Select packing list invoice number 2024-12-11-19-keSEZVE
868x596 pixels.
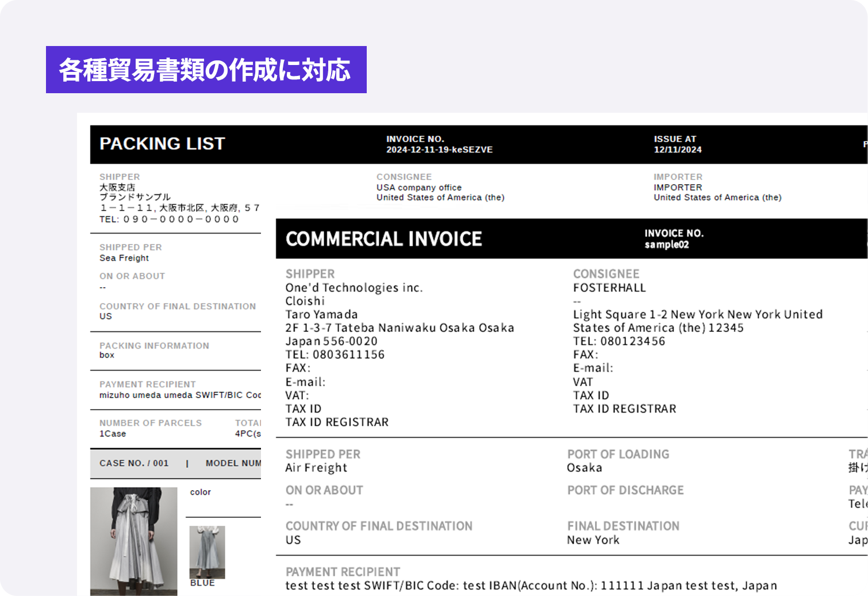pos(439,150)
